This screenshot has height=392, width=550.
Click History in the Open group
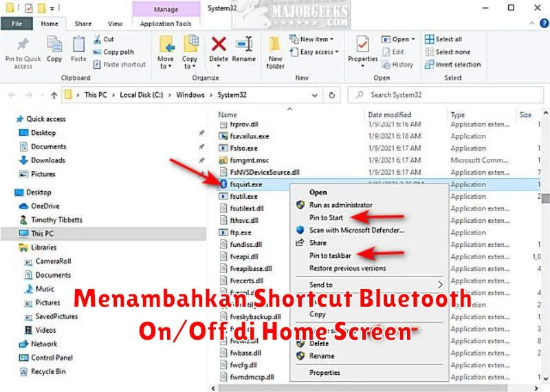point(397,65)
